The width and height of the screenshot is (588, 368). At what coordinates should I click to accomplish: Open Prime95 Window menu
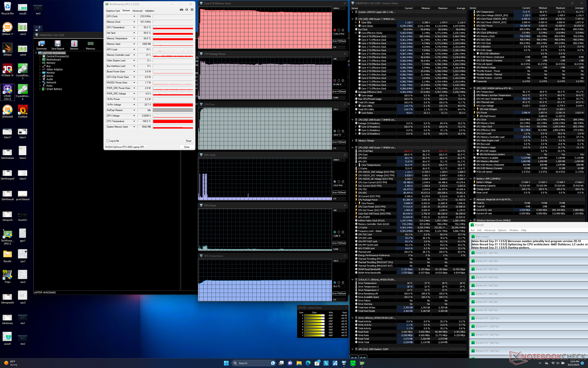pos(514,230)
